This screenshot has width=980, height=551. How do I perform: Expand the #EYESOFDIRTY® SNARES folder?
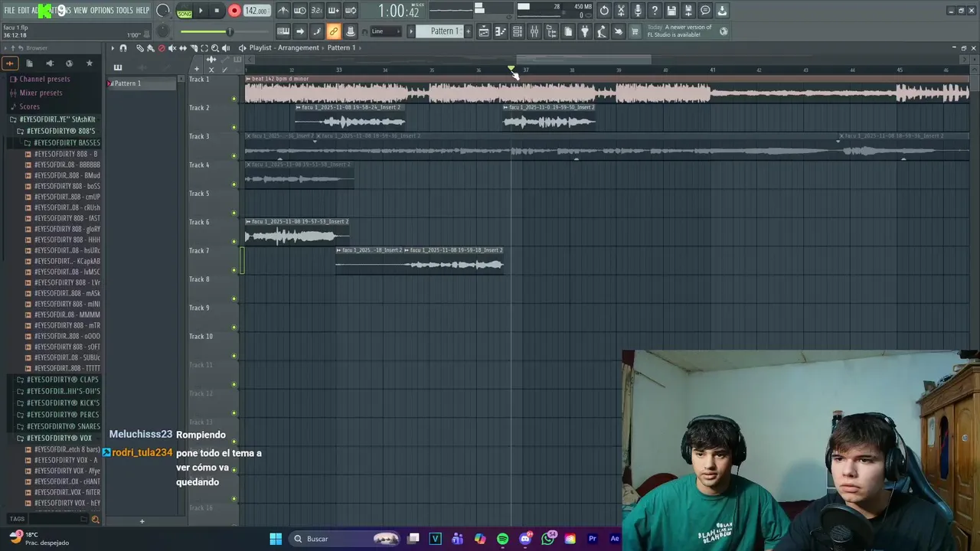pyautogui.click(x=58, y=426)
